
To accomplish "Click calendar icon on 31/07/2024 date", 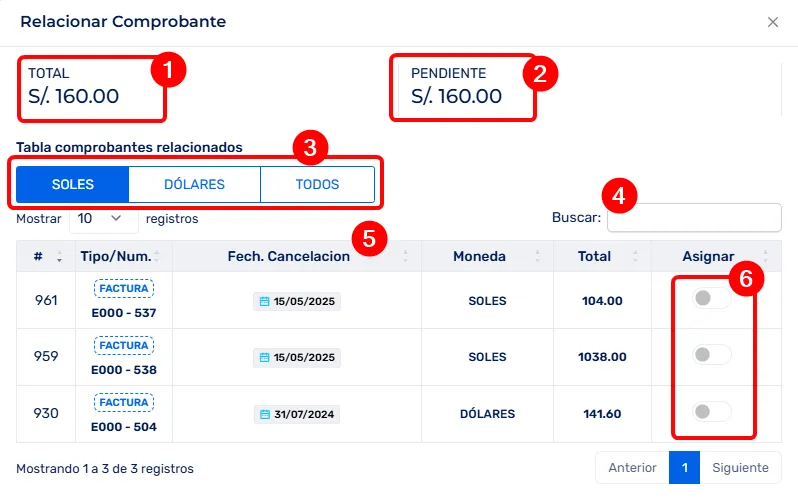I will (264, 414).
